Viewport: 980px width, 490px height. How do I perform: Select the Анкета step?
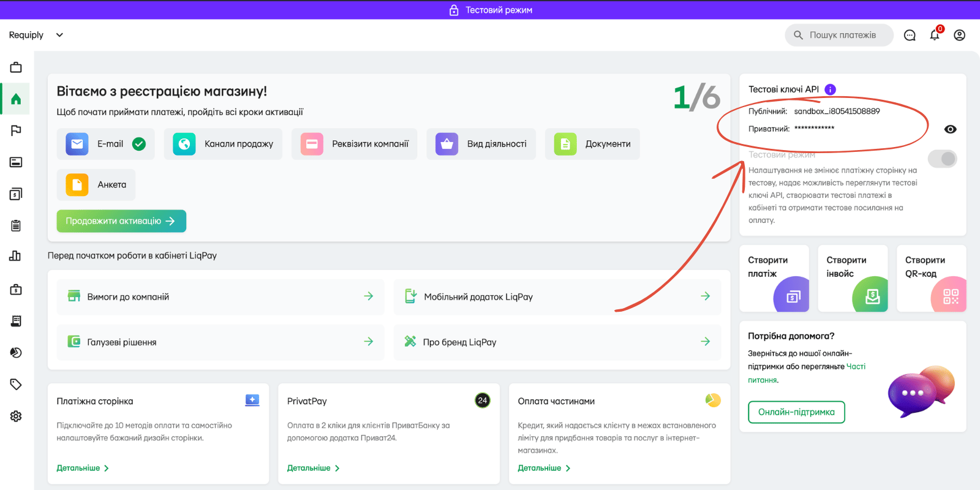click(96, 184)
